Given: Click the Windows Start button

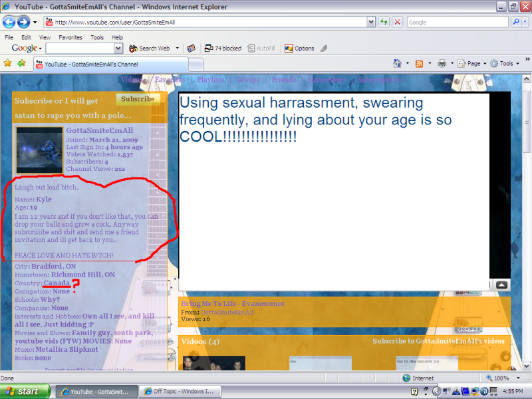Looking at the screenshot, I should pos(25,391).
